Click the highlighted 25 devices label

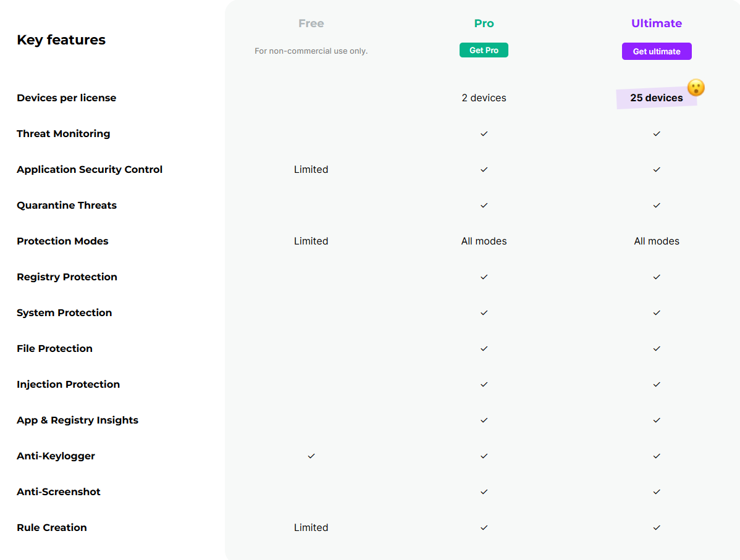tap(656, 98)
